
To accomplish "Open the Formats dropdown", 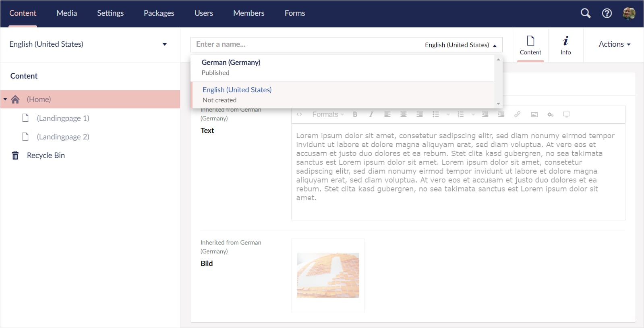I will (328, 114).
